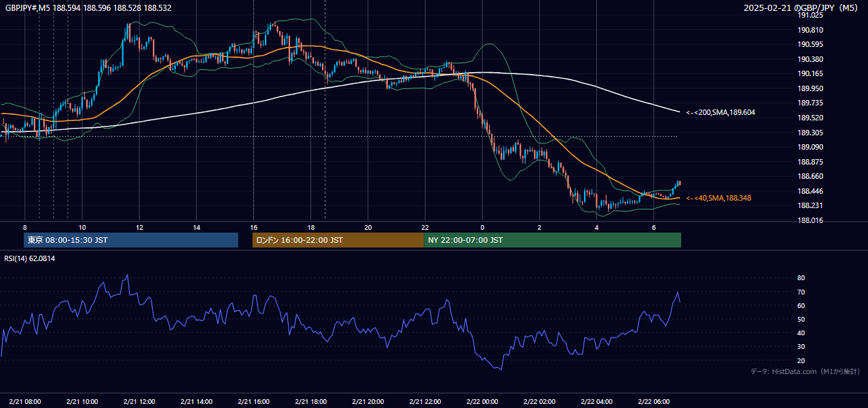Click hour tick 4 under the price chart
The height and width of the screenshot is (408, 868).
[597, 227]
